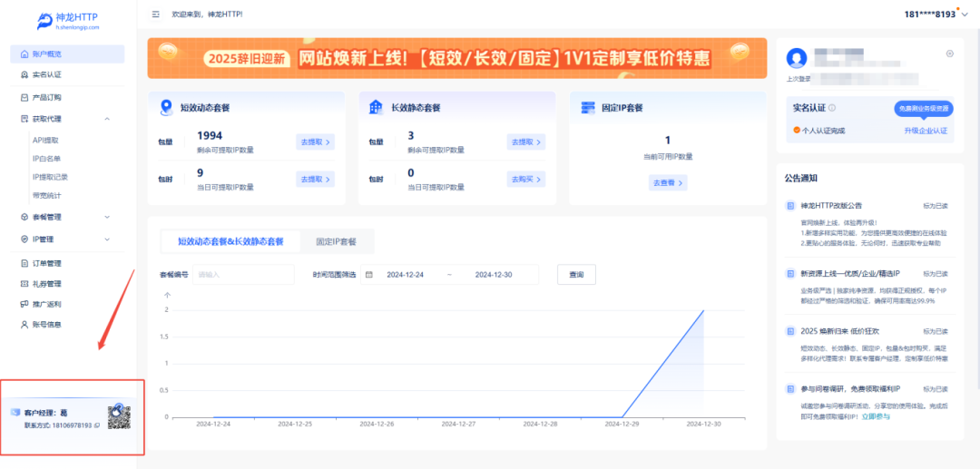Viewport: 980px width, 469px height.
Task: Mark 参与问卷调研 notice as read
Action: (x=936, y=388)
